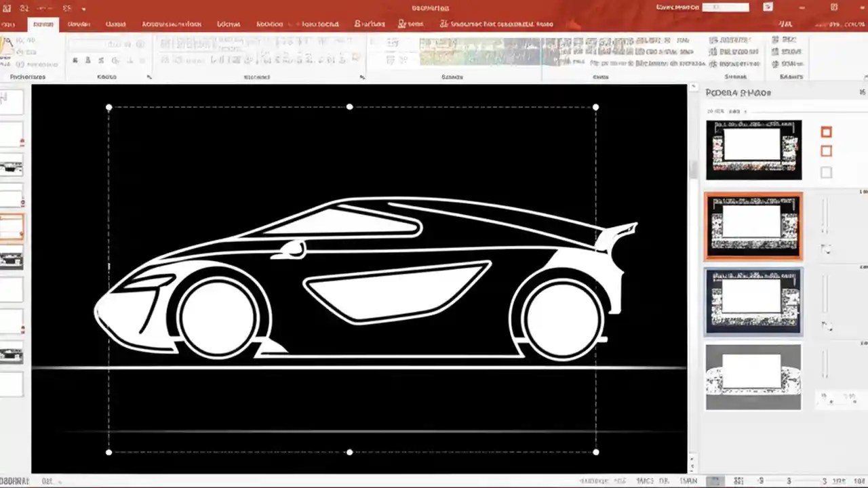868x488 pixels.
Task: Select the Bold formatting icon in the ribbon
Action: click(75, 60)
